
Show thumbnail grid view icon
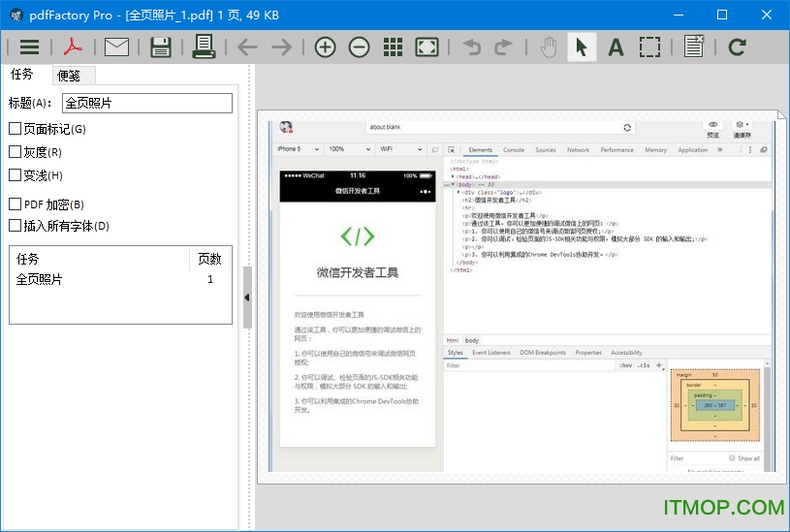click(x=393, y=47)
